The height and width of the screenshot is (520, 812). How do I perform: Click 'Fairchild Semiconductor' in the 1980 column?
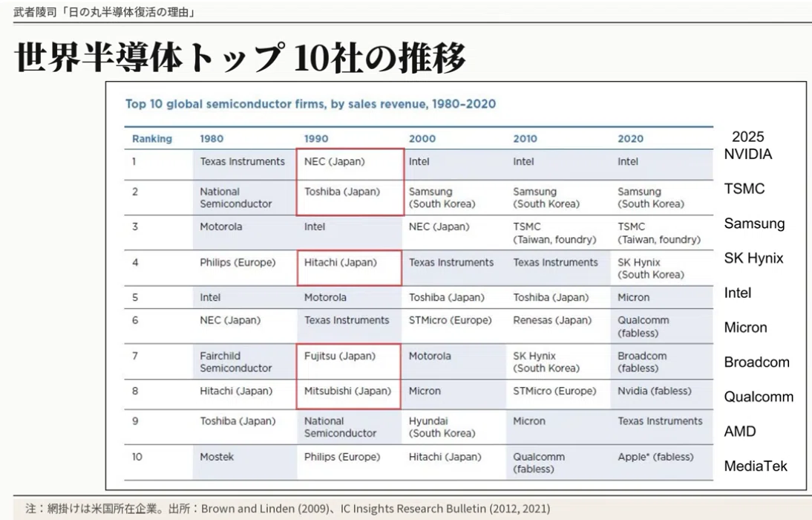point(235,362)
